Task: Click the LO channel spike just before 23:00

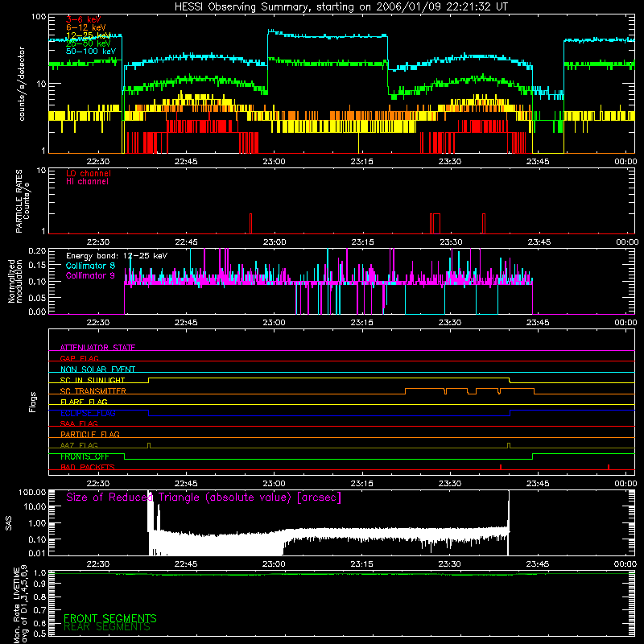Action: coord(250,224)
